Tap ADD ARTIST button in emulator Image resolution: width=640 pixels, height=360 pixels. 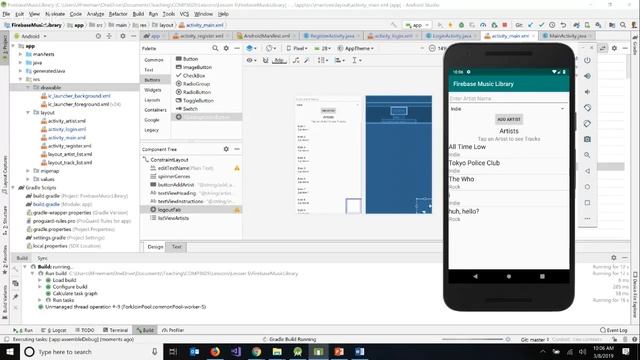(x=509, y=119)
